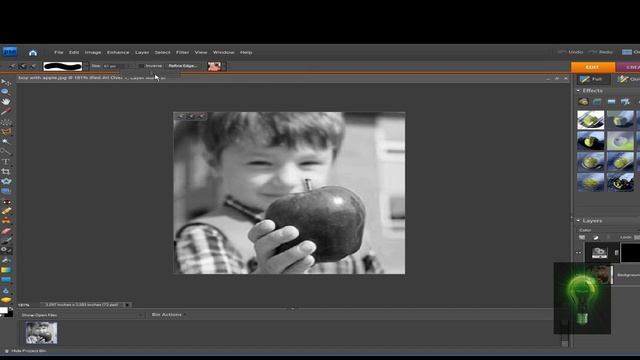
Task: Select the Lasso tool
Action: point(6,131)
